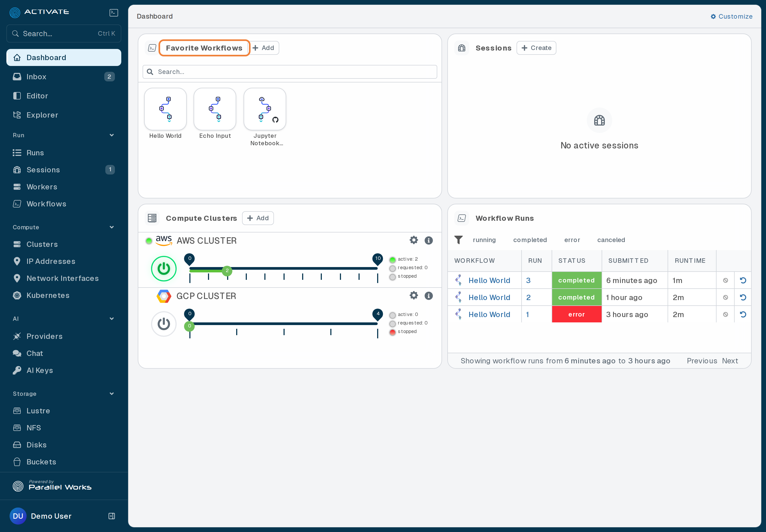The image size is (766, 532).
Task: Collapse the Compute section chevron
Action: (x=112, y=227)
